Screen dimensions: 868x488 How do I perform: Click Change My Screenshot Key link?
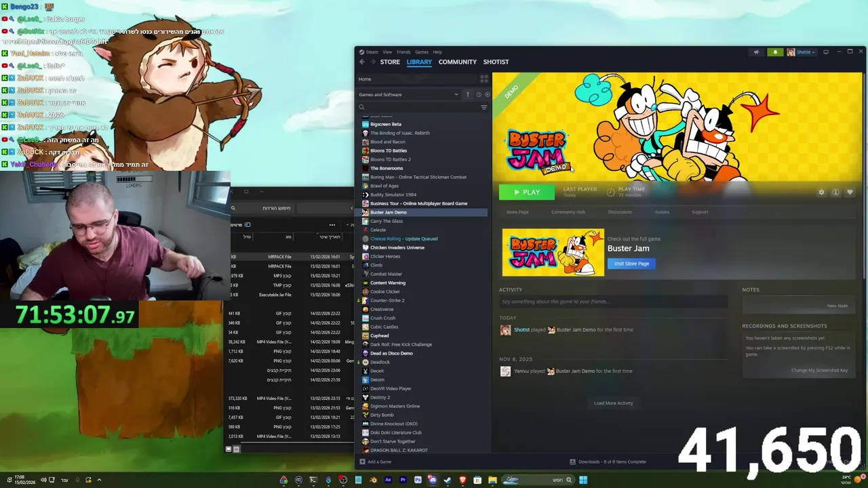pos(819,370)
